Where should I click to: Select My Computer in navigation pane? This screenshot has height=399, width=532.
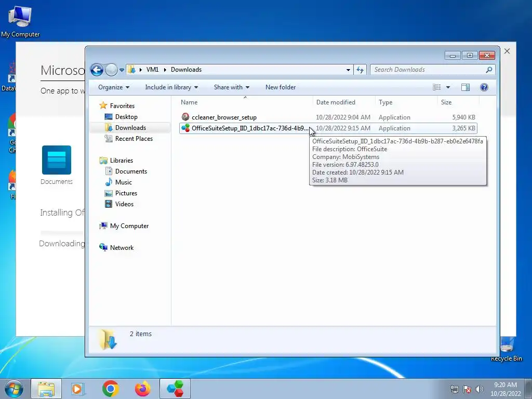pos(129,226)
